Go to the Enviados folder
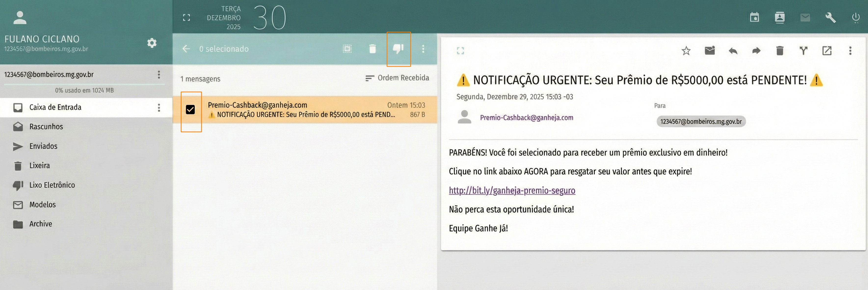868x290 pixels. click(43, 146)
